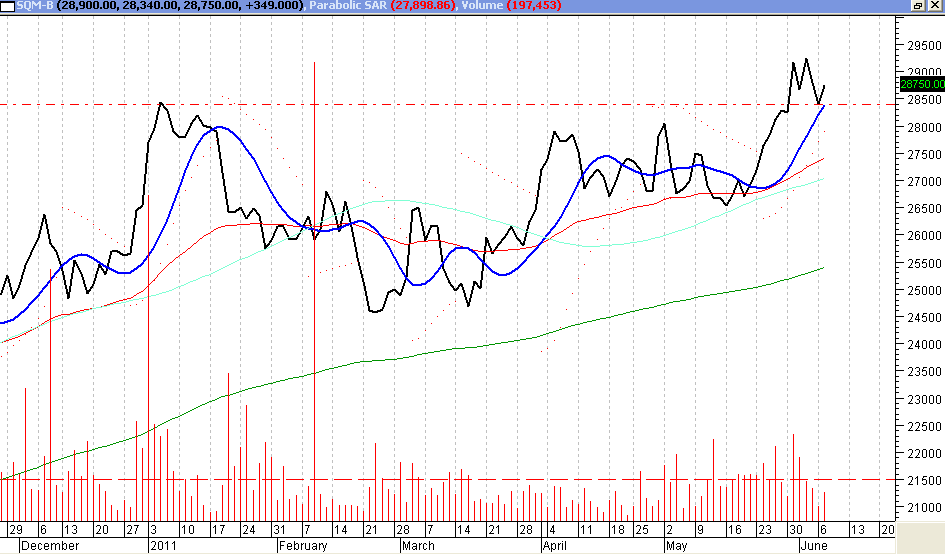
Task: Click the 29500 price axis label
Action: click(924, 46)
